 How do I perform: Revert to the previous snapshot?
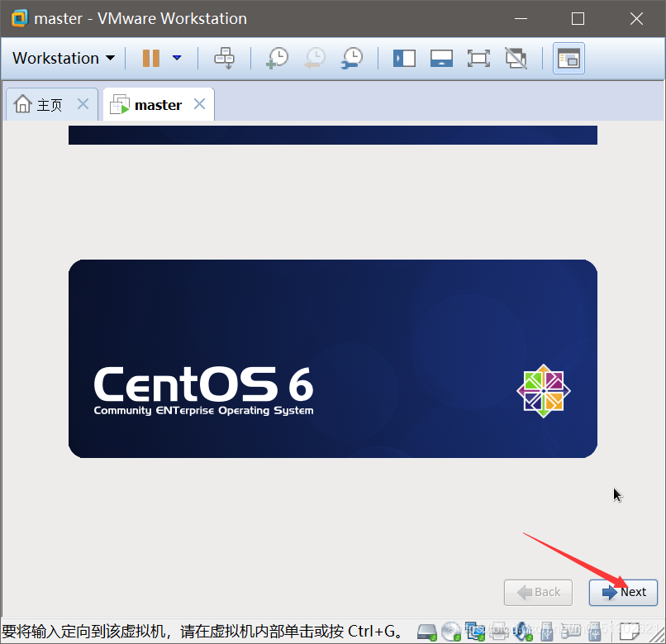[x=315, y=58]
